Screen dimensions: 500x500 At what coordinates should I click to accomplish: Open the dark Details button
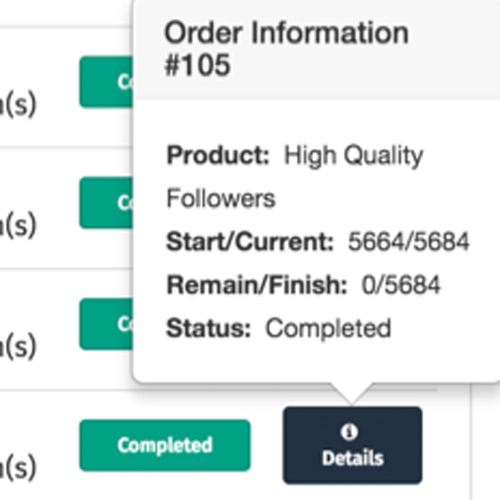[352, 445]
